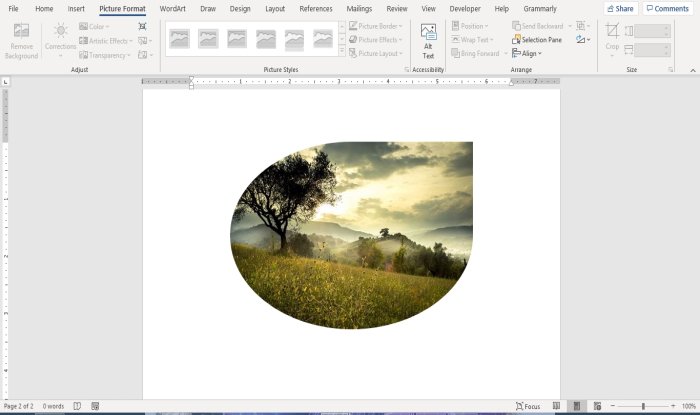Open the Corrections brightness icon

[x=60, y=30]
